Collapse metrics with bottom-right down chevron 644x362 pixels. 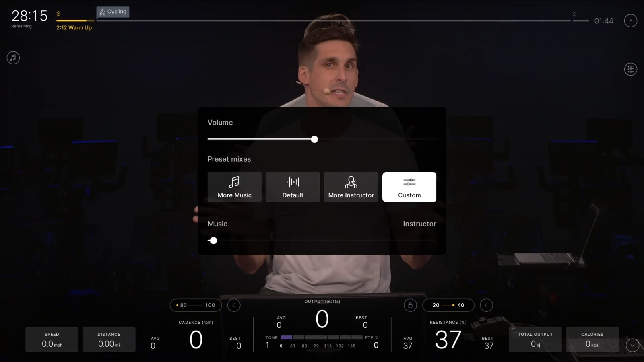(632, 345)
